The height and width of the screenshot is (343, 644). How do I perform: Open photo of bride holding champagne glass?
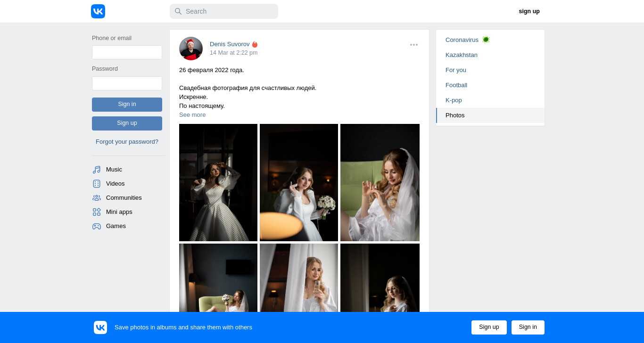tap(299, 278)
